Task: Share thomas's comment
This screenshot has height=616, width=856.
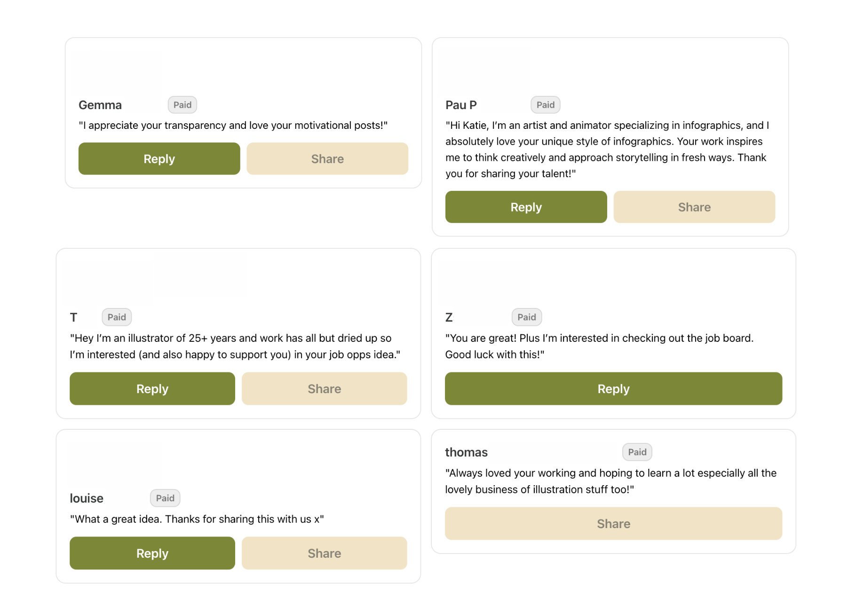Action: (613, 524)
